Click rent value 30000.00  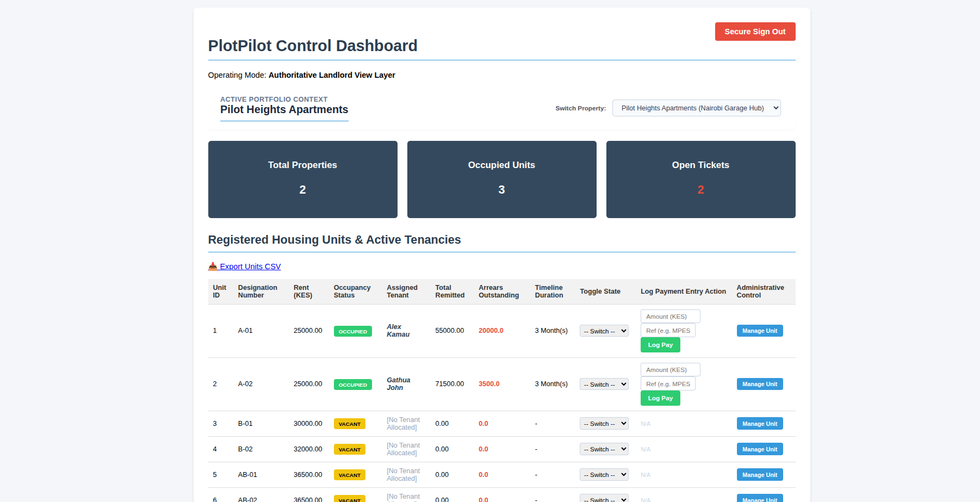click(308, 424)
